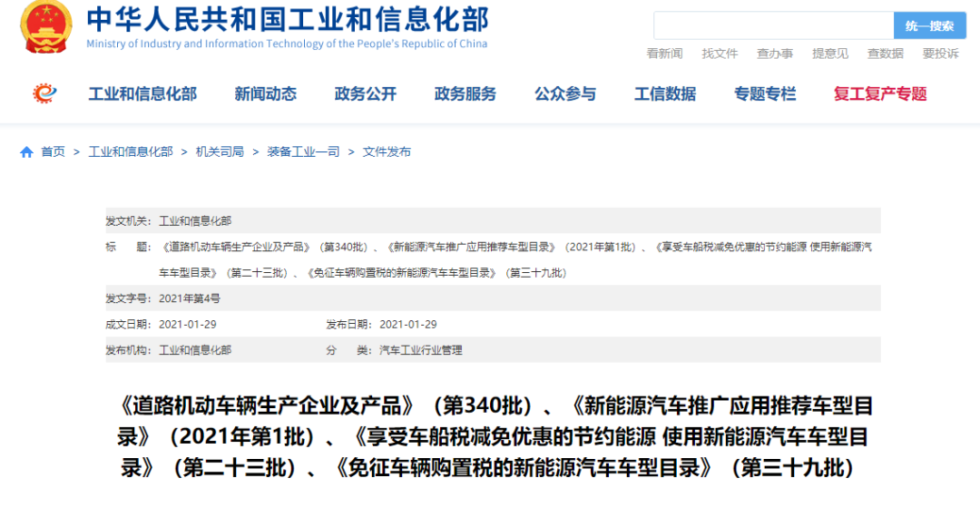Viewport: 980px width, 527px height.
Task: Open the 看新闻 quick link
Action: [x=664, y=53]
